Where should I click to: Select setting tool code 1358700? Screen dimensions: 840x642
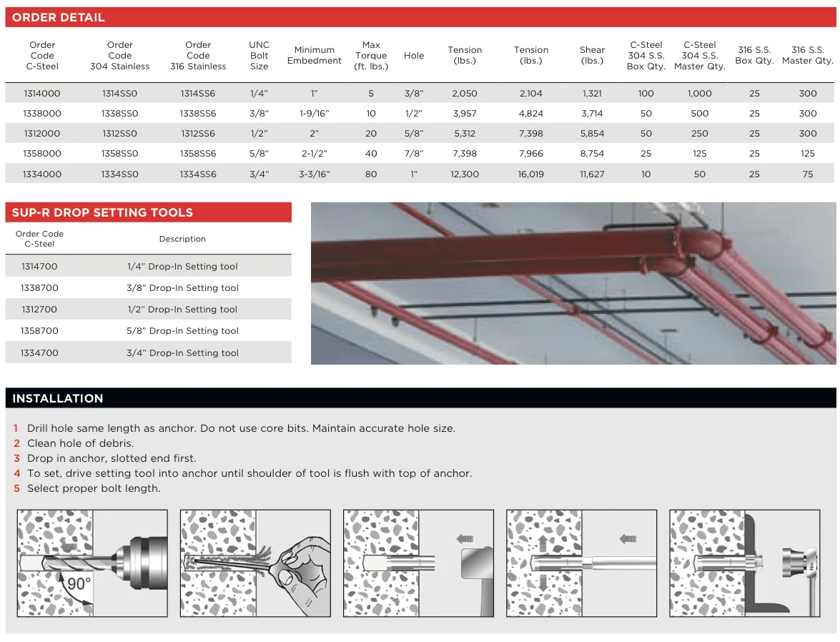(39, 331)
